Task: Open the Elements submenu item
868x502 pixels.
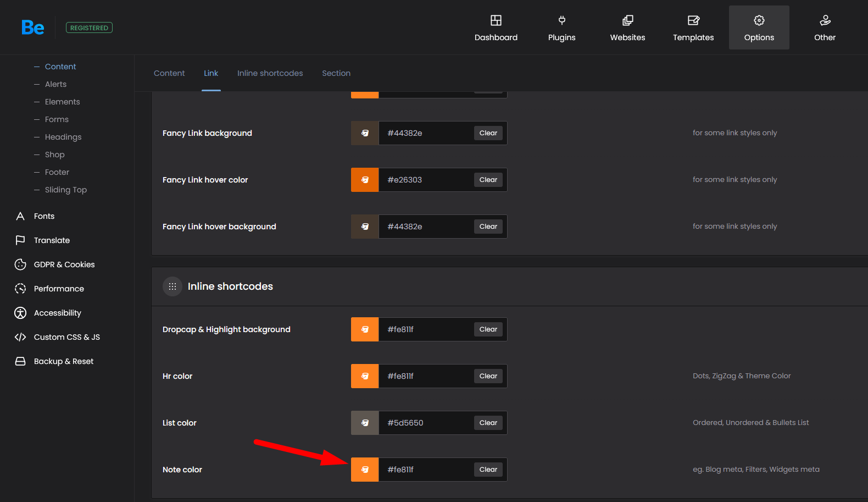Action: (63, 102)
